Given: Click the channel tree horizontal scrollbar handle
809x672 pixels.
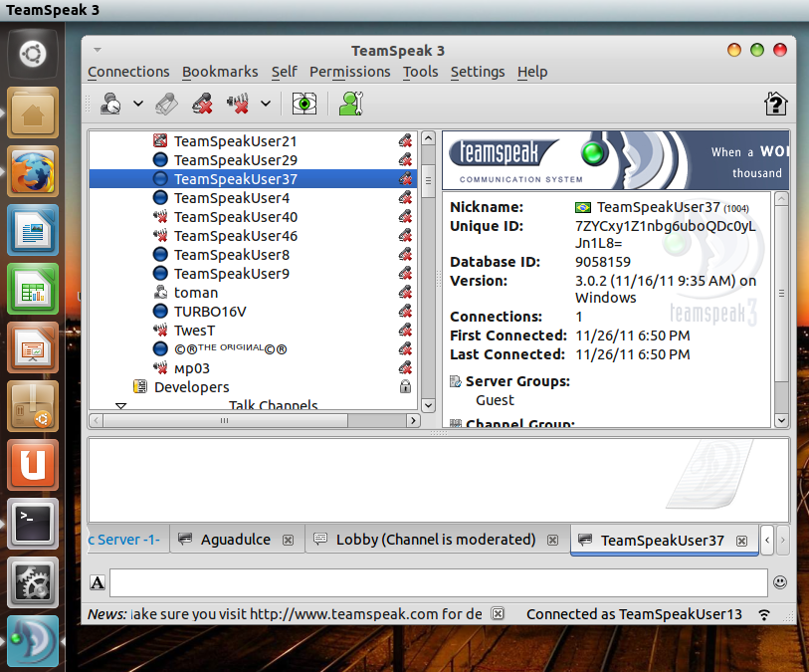Looking at the screenshot, I should (x=225, y=421).
